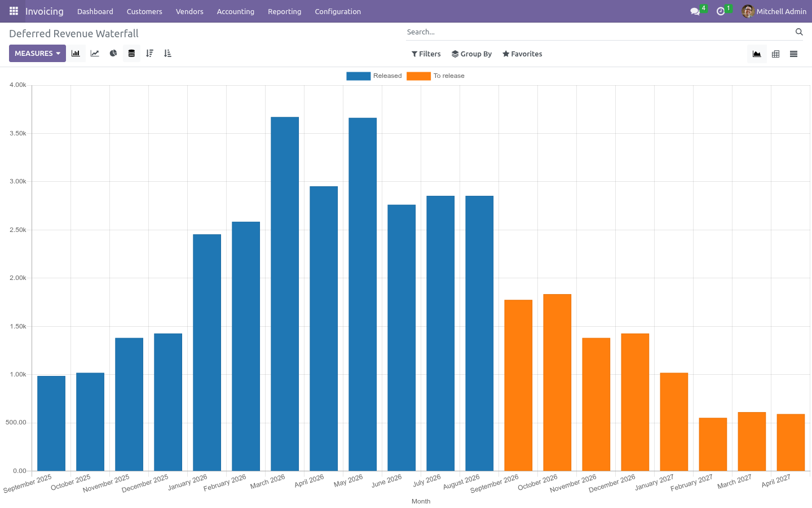Focus the Search input field

pyautogui.click(x=599, y=32)
